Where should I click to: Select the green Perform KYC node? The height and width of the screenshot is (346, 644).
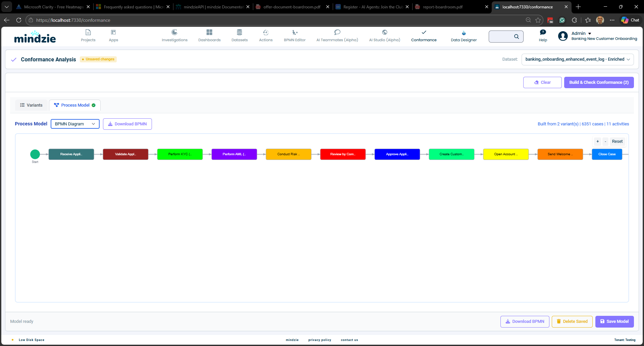(x=180, y=154)
